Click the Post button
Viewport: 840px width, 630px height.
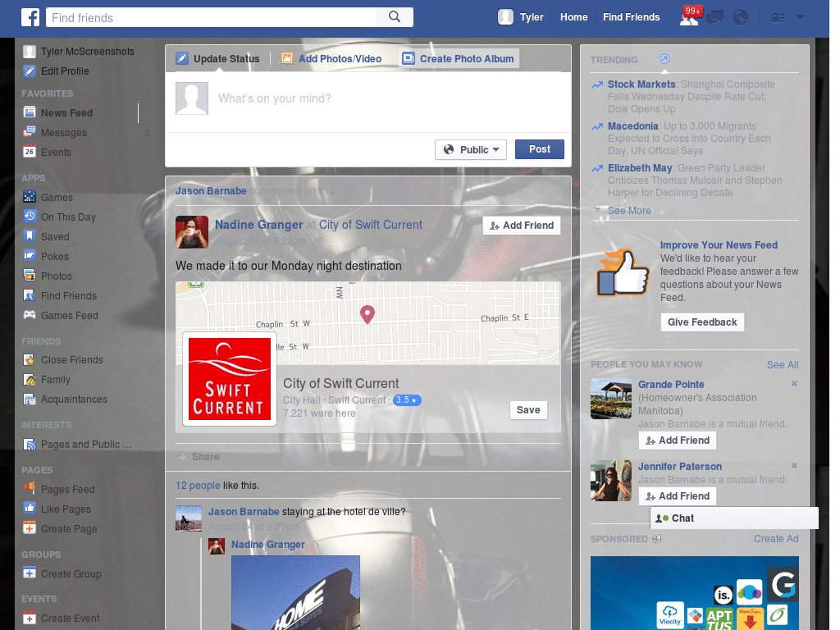pyautogui.click(x=540, y=149)
